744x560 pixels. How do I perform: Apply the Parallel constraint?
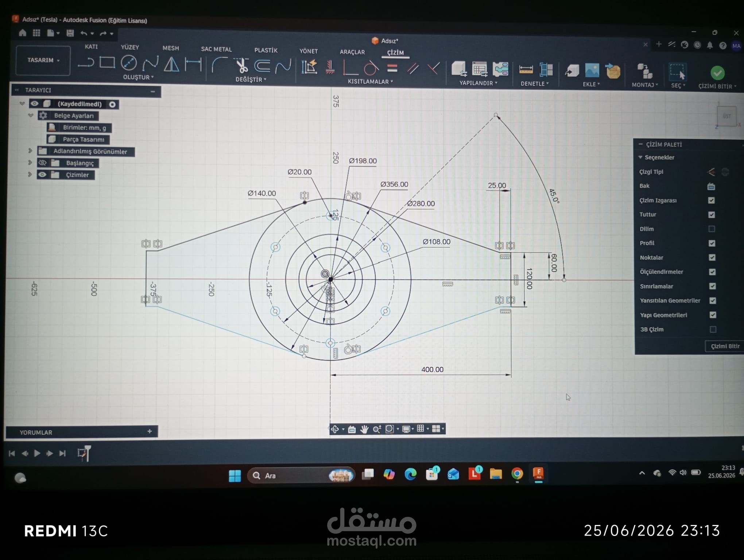pyautogui.click(x=412, y=69)
